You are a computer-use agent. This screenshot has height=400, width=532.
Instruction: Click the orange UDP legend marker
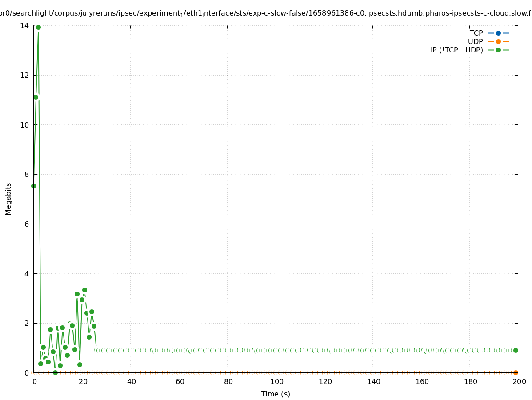coord(498,41)
